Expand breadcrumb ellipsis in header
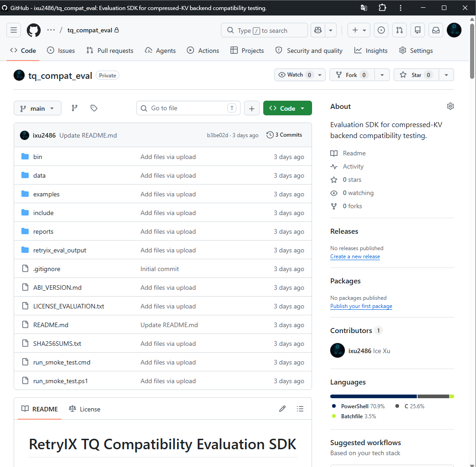The height and width of the screenshot is (467, 476). pyautogui.click(x=51, y=30)
